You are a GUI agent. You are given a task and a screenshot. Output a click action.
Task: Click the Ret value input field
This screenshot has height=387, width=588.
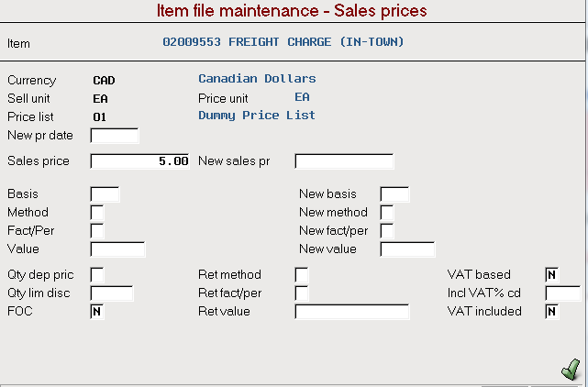pyautogui.click(x=352, y=312)
